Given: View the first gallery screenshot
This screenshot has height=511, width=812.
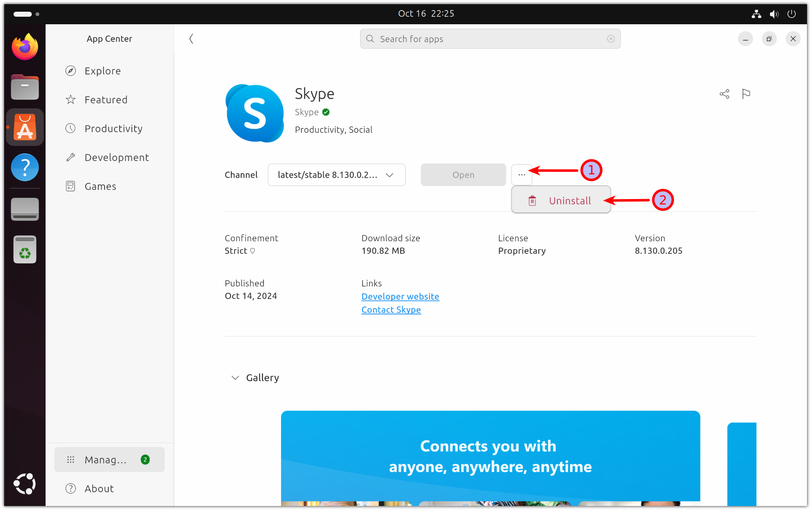Looking at the screenshot, I should [x=490, y=458].
